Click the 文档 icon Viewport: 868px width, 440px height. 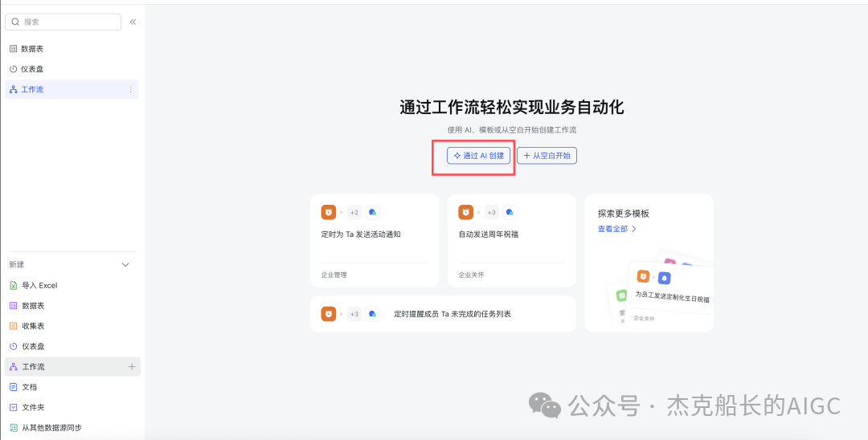tap(14, 387)
